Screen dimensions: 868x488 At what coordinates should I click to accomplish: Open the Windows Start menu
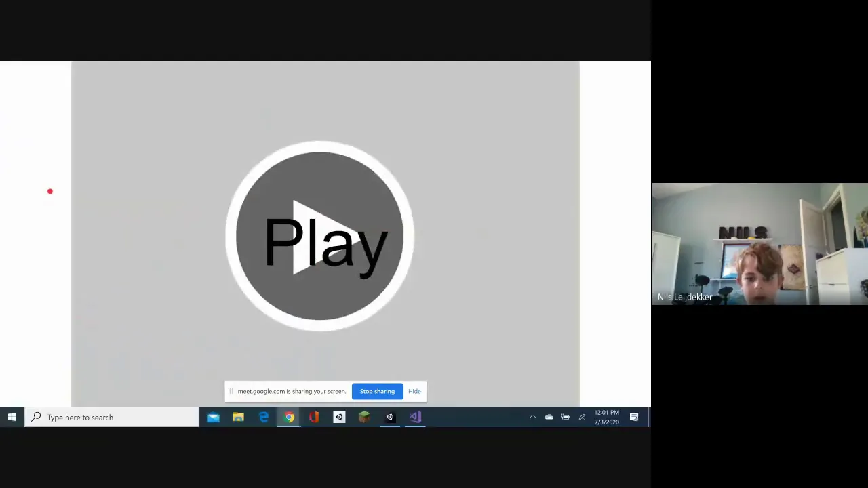click(x=12, y=417)
